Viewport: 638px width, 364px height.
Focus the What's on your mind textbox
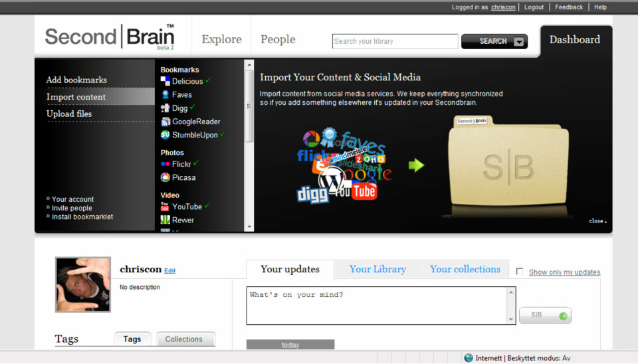tap(377, 306)
